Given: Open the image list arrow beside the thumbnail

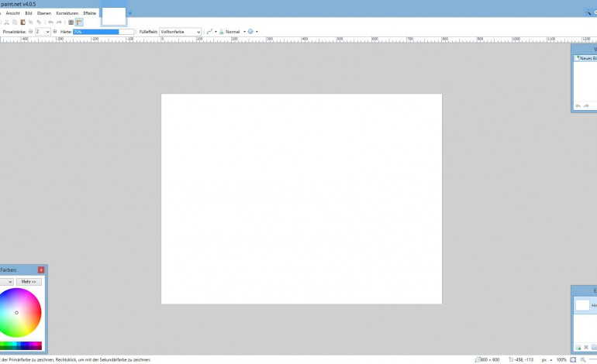Looking at the screenshot, I should [x=129, y=13].
